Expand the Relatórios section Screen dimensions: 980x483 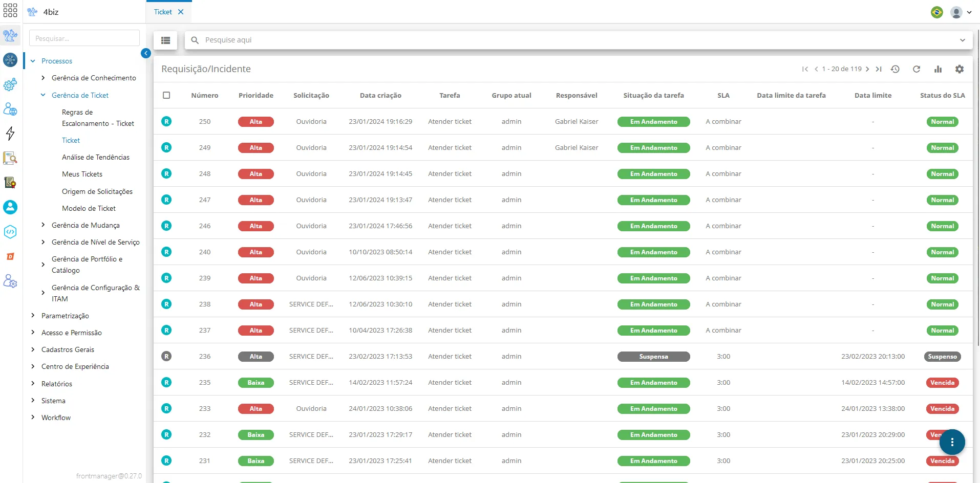[33, 384]
